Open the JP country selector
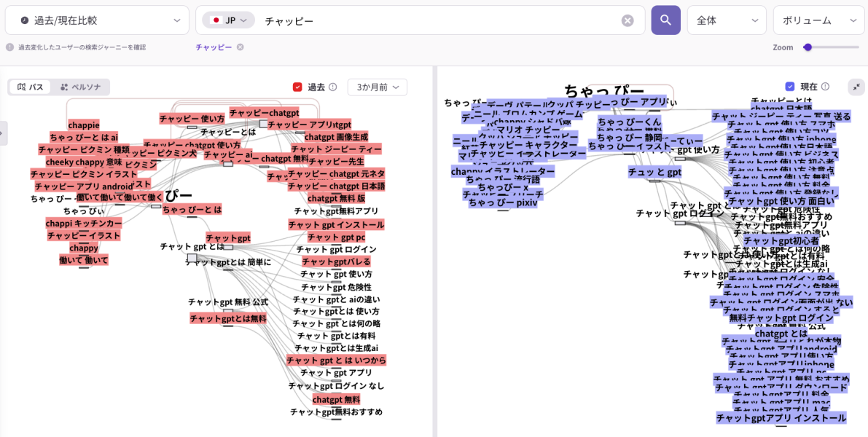This screenshot has width=868, height=437. coord(229,20)
